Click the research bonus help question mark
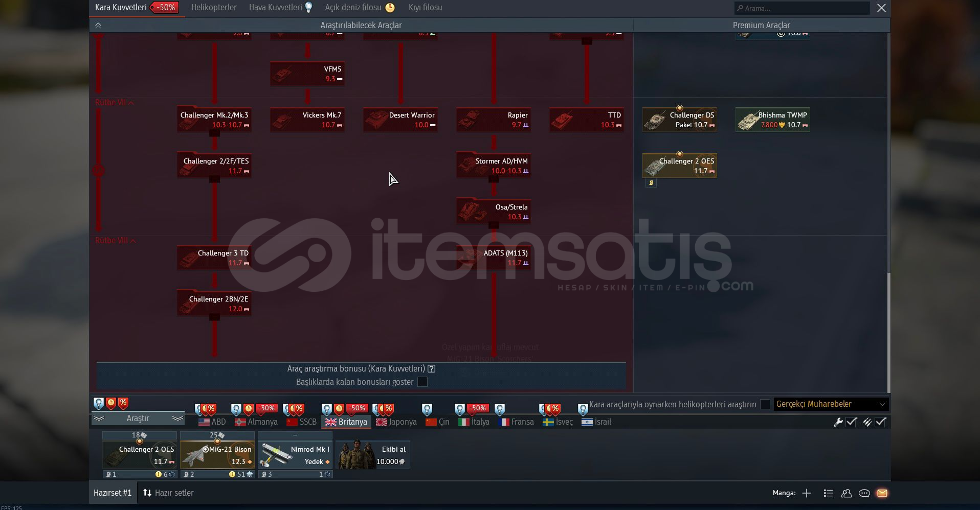980x510 pixels. tap(432, 368)
